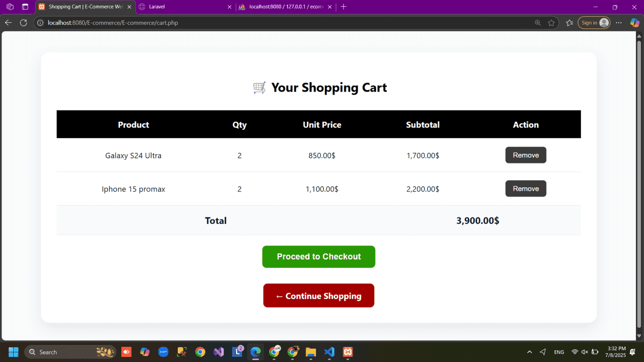This screenshot has width=644, height=362.
Task: Open the tab actions menu icon
Action: pos(25,7)
